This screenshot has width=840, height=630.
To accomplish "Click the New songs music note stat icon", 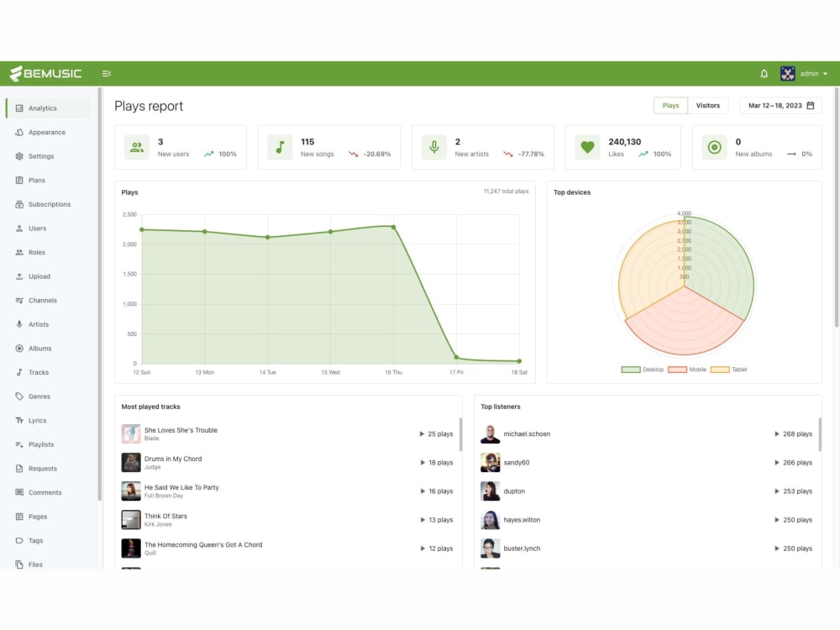I will [x=281, y=147].
